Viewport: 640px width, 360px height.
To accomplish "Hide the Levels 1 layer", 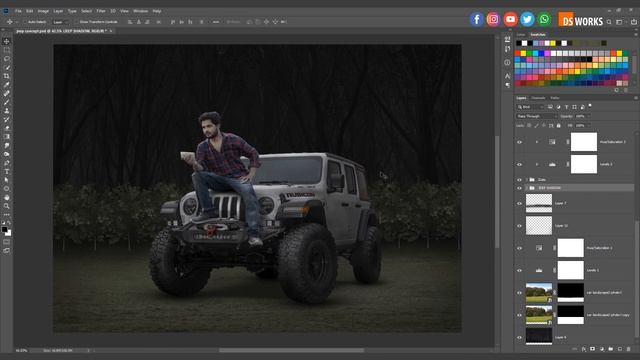I will tap(520, 270).
